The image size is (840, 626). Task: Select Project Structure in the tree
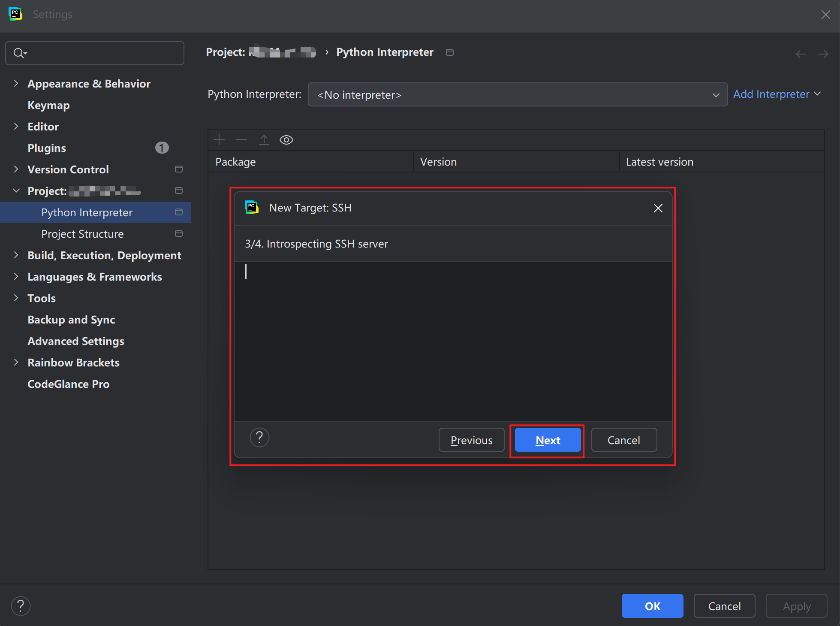pos(82,234)
